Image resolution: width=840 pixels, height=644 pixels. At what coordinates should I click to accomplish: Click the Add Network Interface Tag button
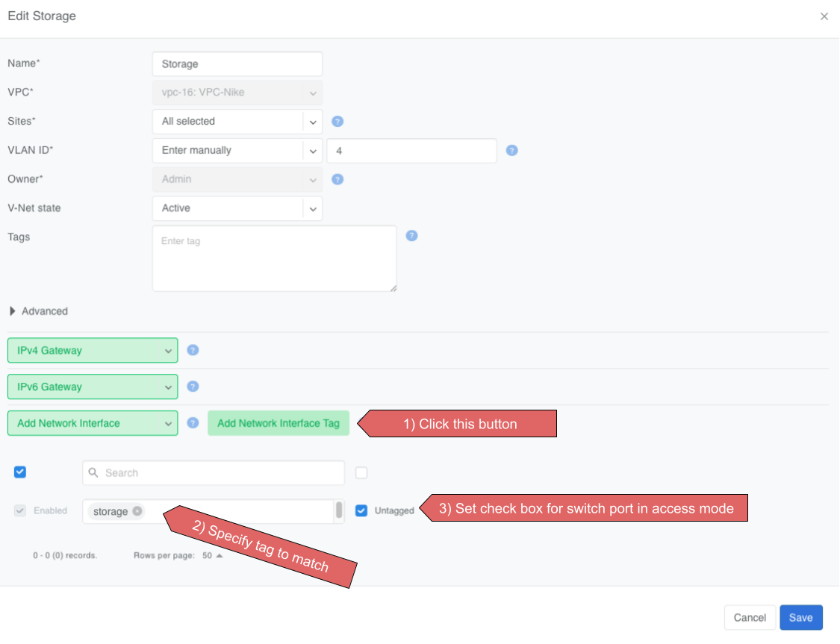click(279, 423)
